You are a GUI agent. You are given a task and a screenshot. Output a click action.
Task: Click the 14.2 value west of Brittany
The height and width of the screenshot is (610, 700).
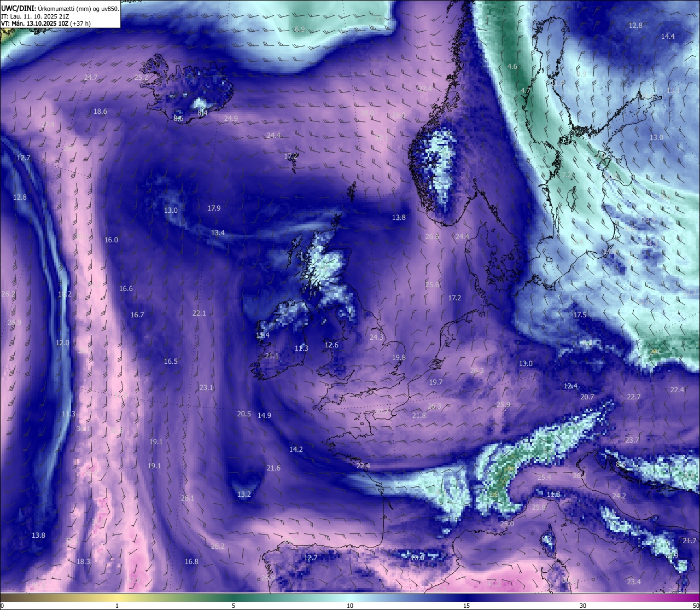pyautogui.click(x=296, y=449)
